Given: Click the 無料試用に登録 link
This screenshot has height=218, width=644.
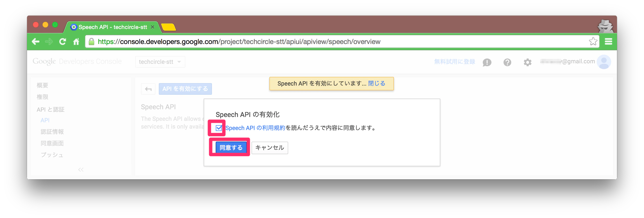Looking at the screenshot, I should (454, 62).
